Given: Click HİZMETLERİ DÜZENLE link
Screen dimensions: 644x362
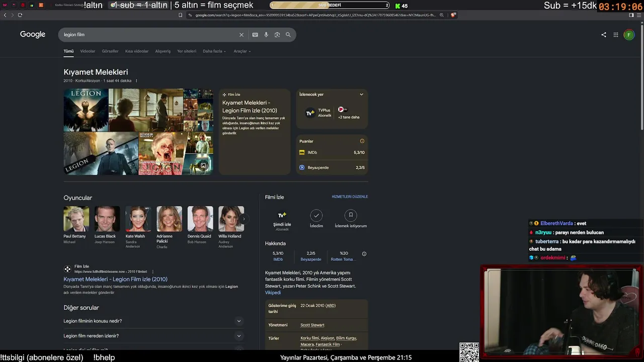Looking at the screenshot, I should (350, 197).
